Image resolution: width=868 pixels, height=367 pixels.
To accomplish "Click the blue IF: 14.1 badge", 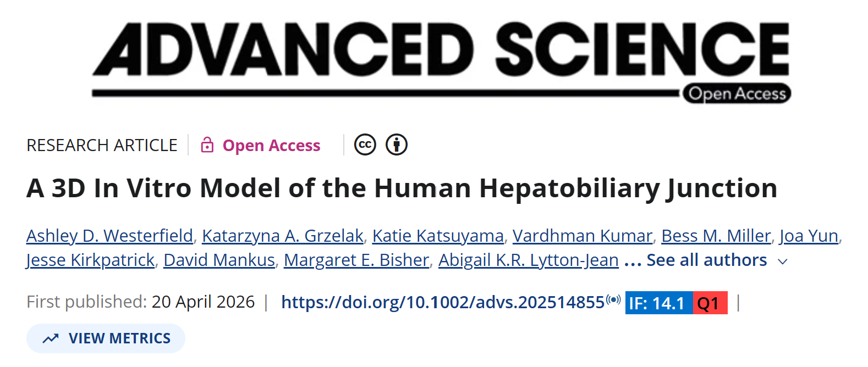I will click(658, 303).
